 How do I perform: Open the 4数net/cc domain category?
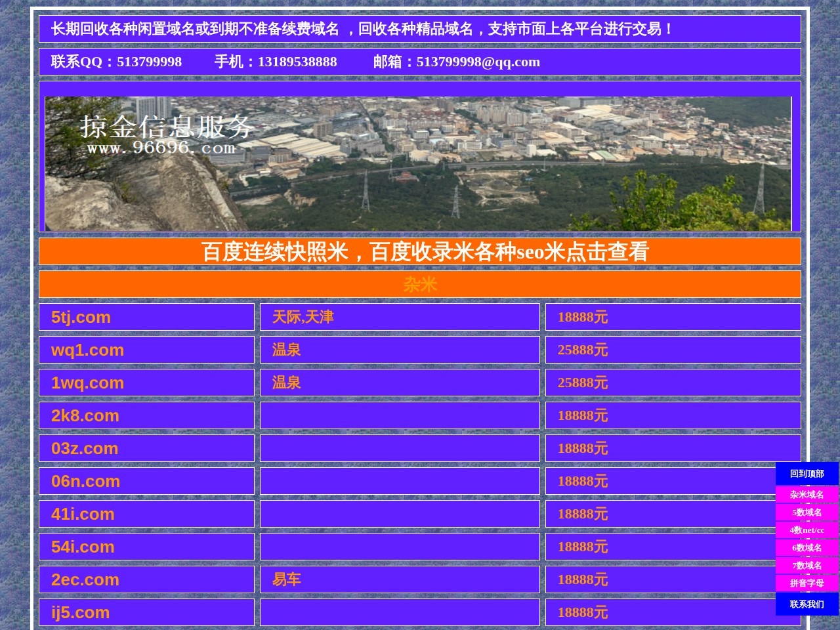(807, 529)
